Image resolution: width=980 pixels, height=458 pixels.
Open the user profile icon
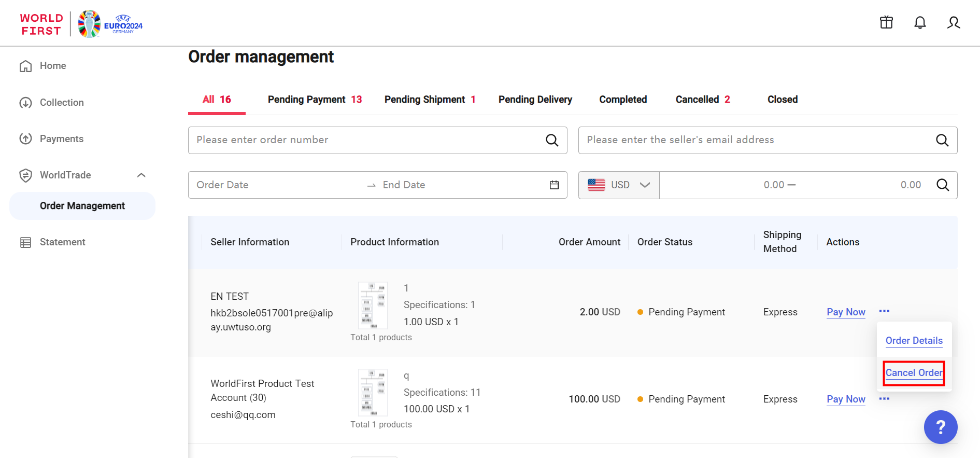pos(954,22)
